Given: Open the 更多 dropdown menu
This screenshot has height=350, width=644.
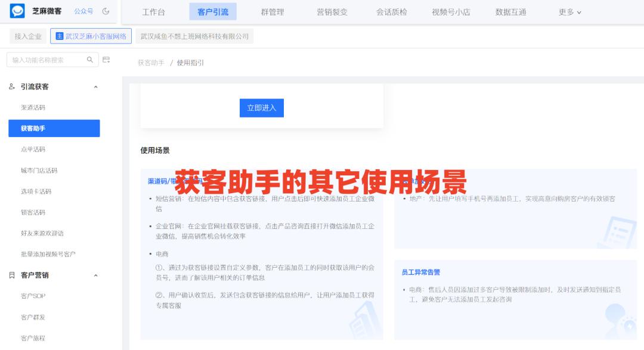Looking at the screenshot, I should click(x=566, y=11).
